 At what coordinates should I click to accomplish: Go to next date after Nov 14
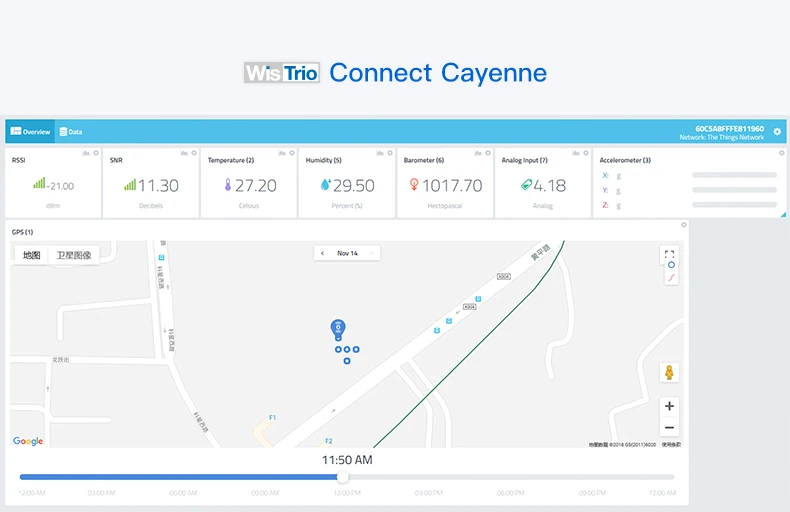click(x=372, y=253)
